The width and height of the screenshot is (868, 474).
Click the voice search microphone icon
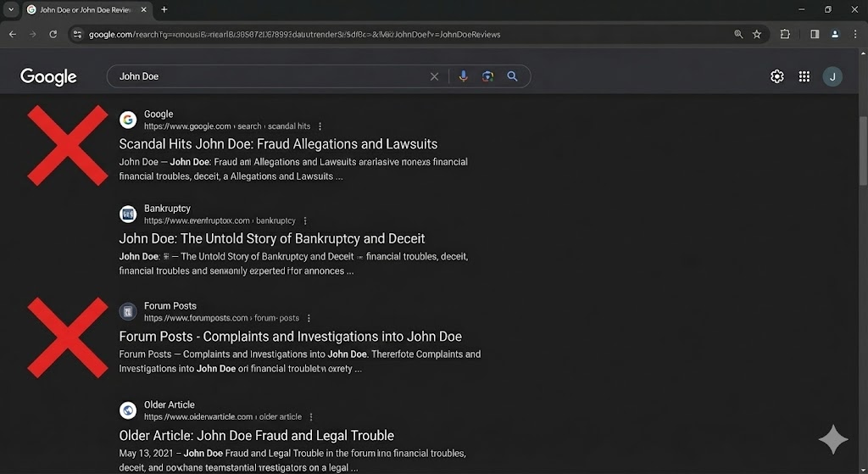(x=463, y=76)
